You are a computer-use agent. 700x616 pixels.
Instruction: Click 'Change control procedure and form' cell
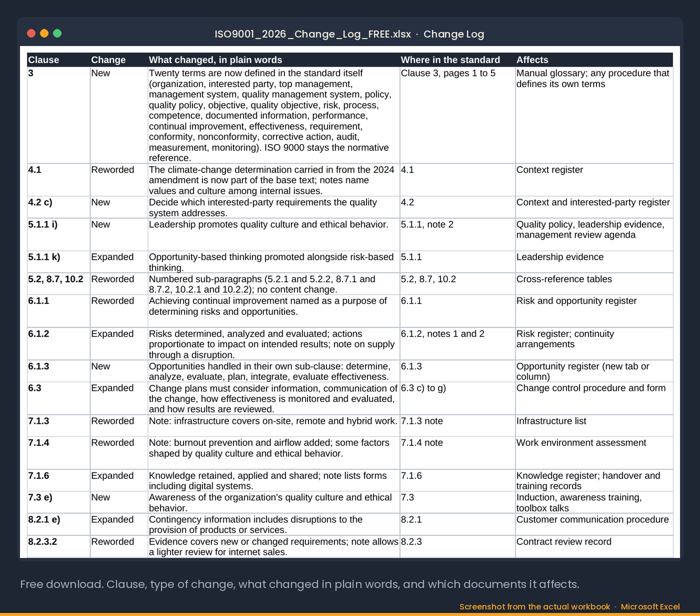(594, 398)
